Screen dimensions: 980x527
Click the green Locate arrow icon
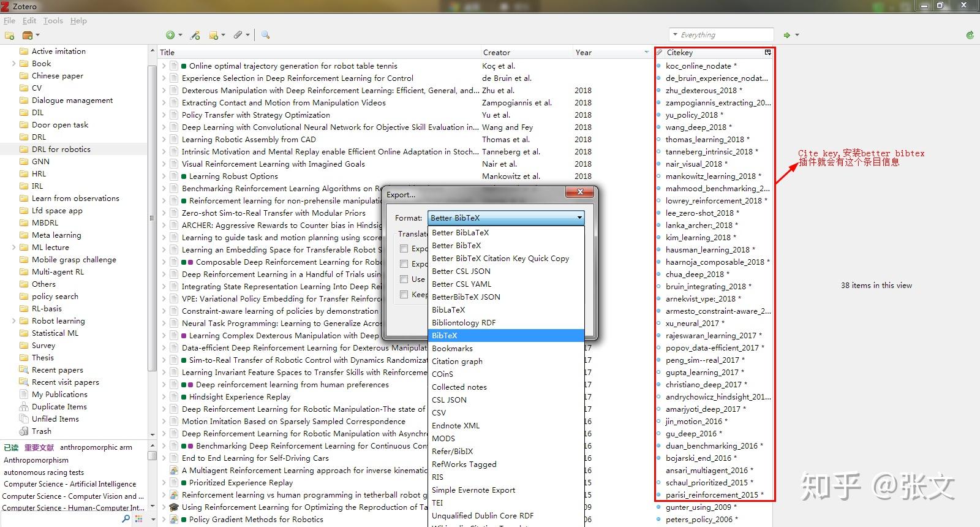tap(787, 36)
